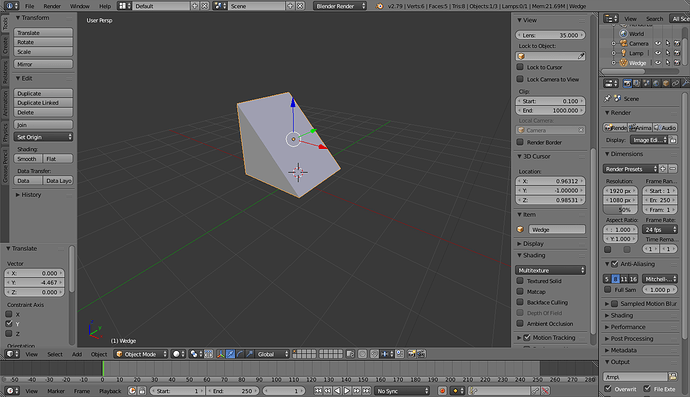Click the Blender logo in info header

pyautogui.click(x=380, y=6)
